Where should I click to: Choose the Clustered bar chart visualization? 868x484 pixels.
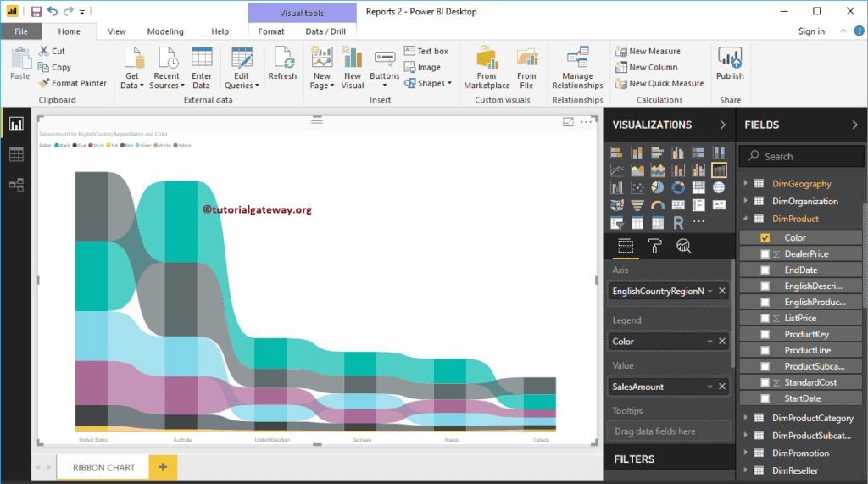point(658,153)
